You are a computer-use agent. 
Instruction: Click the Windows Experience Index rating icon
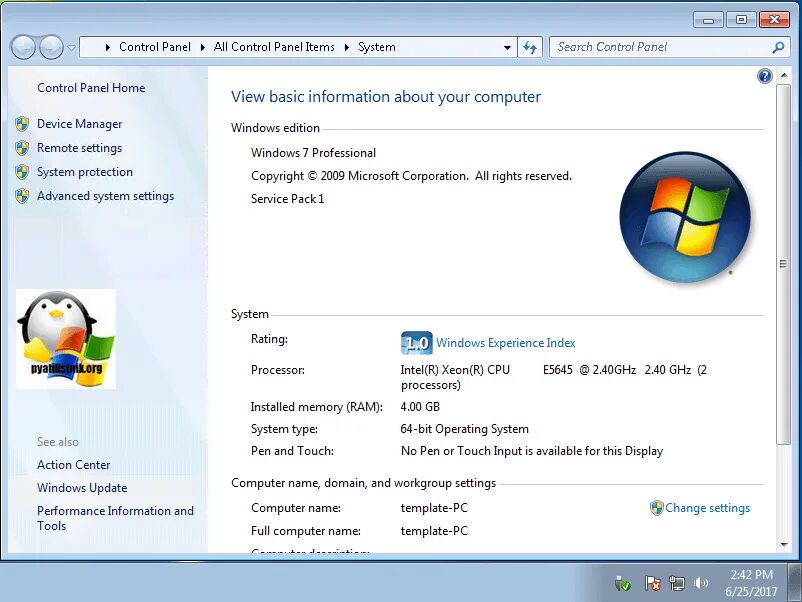[416, 342]
